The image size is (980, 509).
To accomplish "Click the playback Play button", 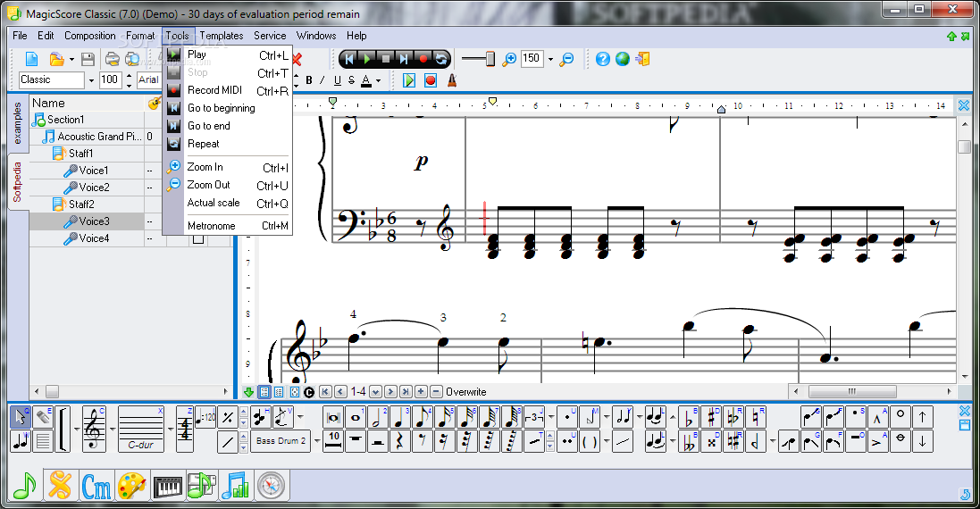I will [367, 59].
